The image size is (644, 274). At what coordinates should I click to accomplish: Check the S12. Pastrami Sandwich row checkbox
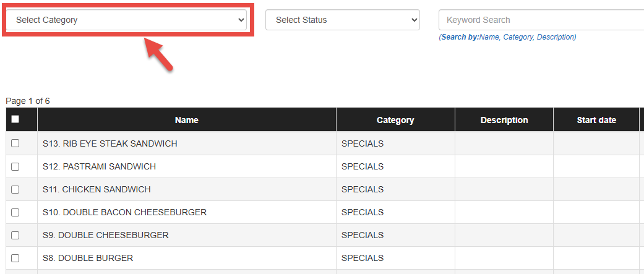click(x=15, y=166)
